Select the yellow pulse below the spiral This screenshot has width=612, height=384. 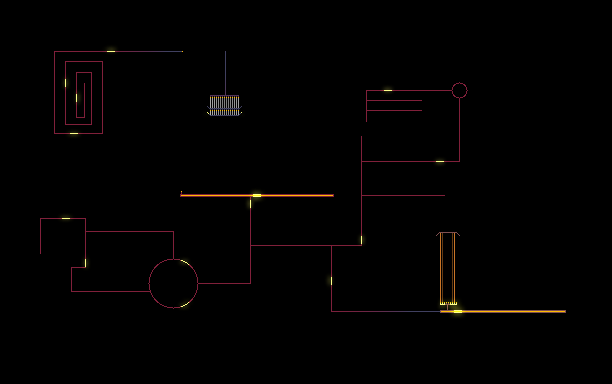[74, 133]
